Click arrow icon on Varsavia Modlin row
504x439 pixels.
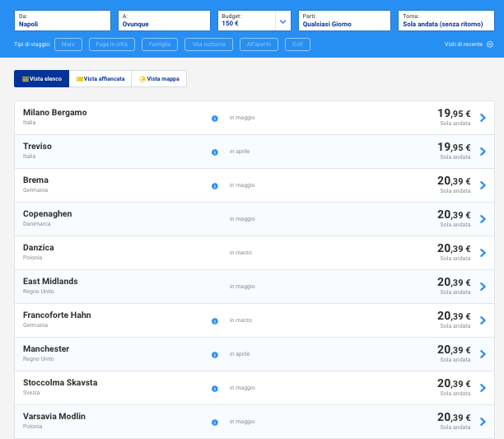pos(483,422)
